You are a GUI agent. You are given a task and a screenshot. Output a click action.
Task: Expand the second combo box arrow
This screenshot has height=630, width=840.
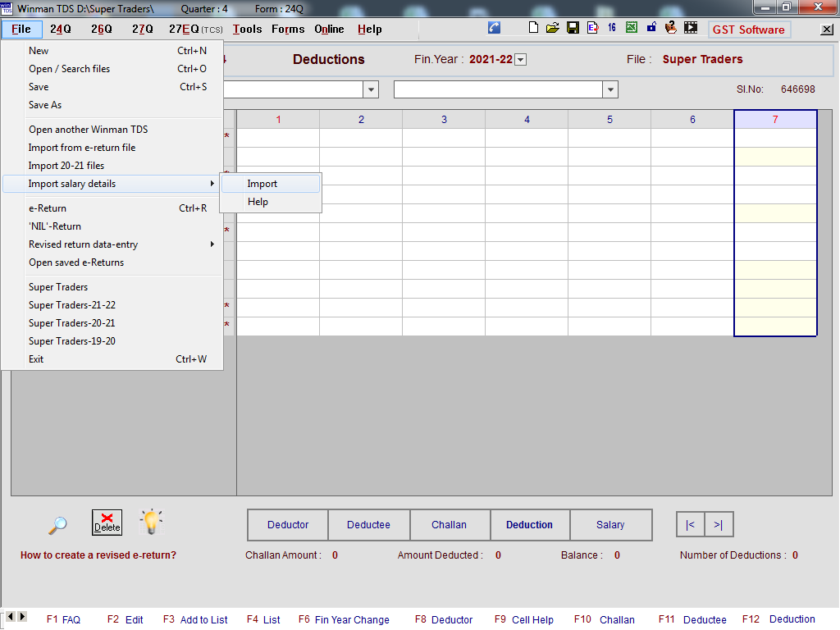(609, 89)
